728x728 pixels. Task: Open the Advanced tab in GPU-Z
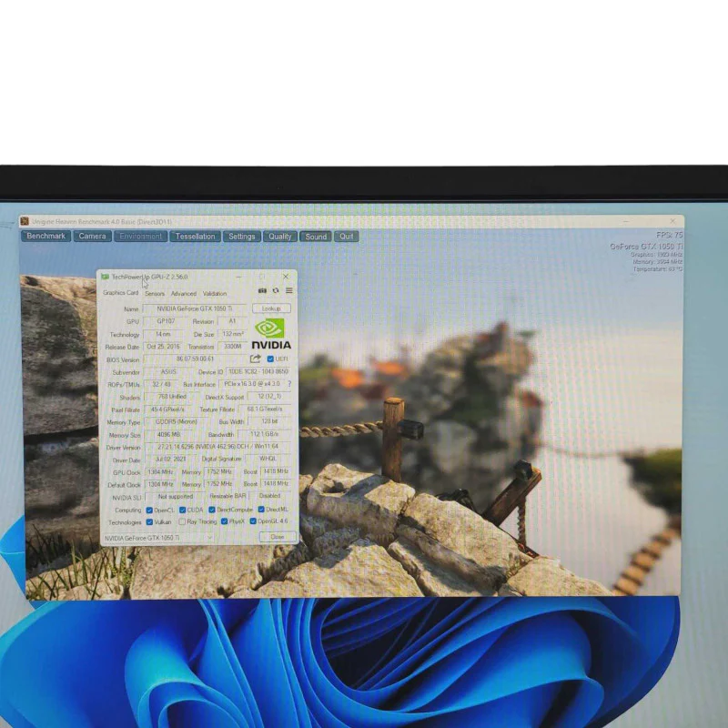tap(184, 293)
